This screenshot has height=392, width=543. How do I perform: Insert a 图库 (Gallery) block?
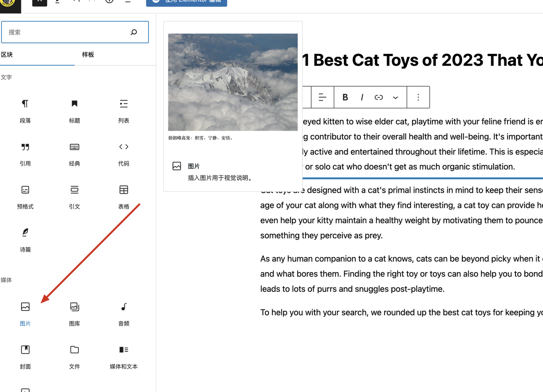pos(74,314)
